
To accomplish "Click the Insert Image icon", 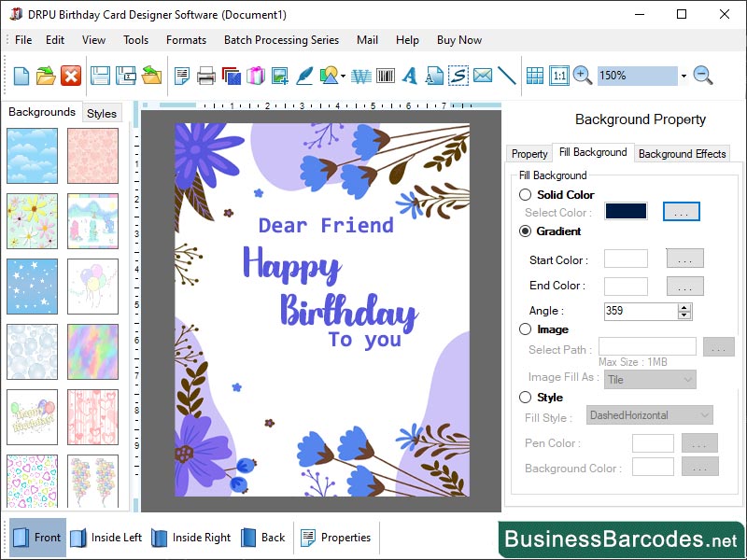I will tap(284, 76).
